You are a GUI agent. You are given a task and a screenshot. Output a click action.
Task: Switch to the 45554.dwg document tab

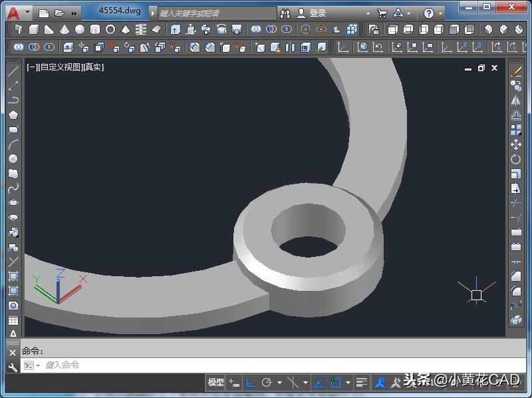coord(120,11)
